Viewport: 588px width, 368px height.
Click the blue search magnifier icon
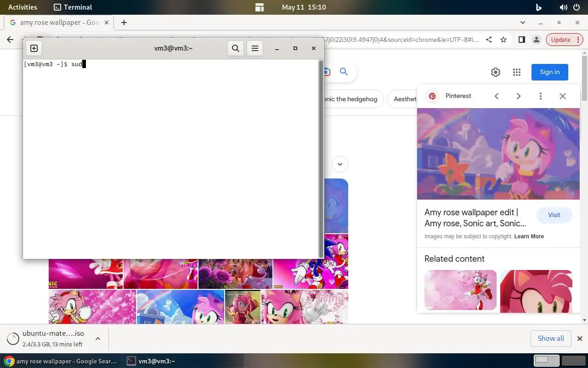pyautogui.click(x=344, y=72)
